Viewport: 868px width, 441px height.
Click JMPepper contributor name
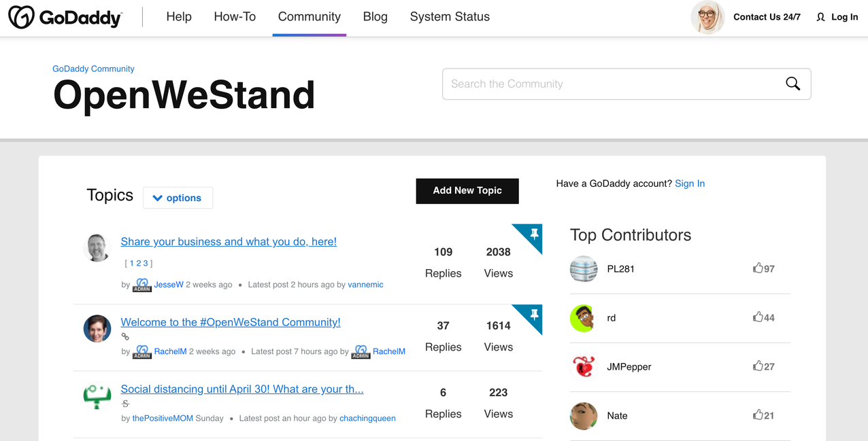[629, 367]
